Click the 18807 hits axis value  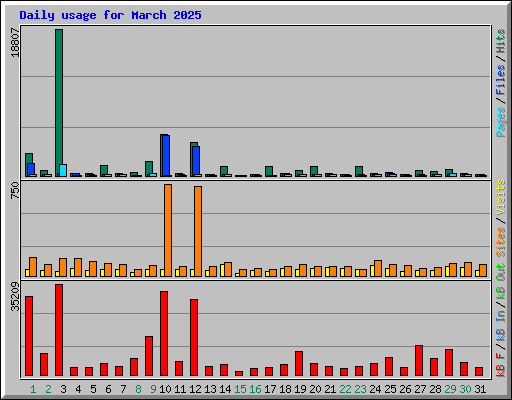[x=15, y=42]
